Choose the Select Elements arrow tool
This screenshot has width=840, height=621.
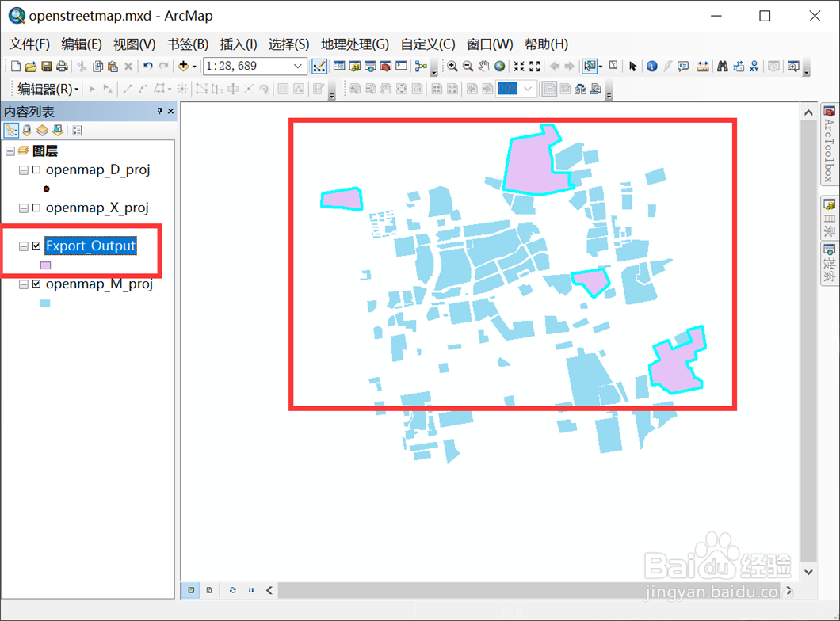click(x=632, y=67)
